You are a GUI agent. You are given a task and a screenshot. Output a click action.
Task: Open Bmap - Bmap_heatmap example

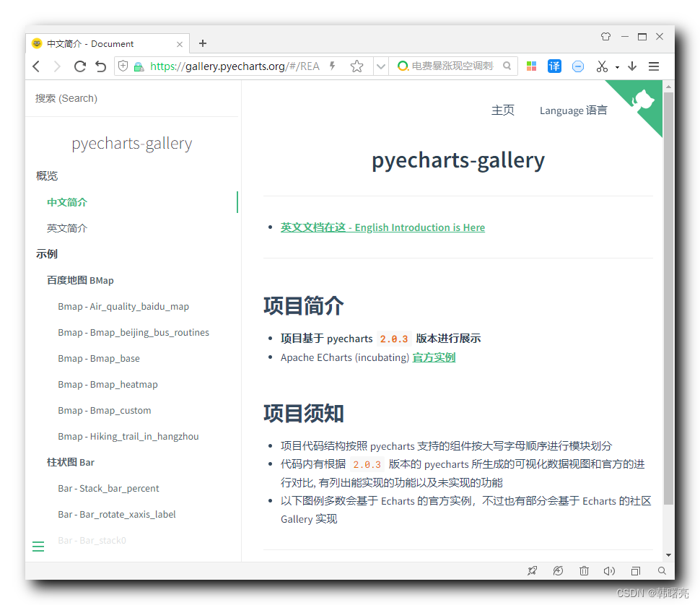[108, 384]
